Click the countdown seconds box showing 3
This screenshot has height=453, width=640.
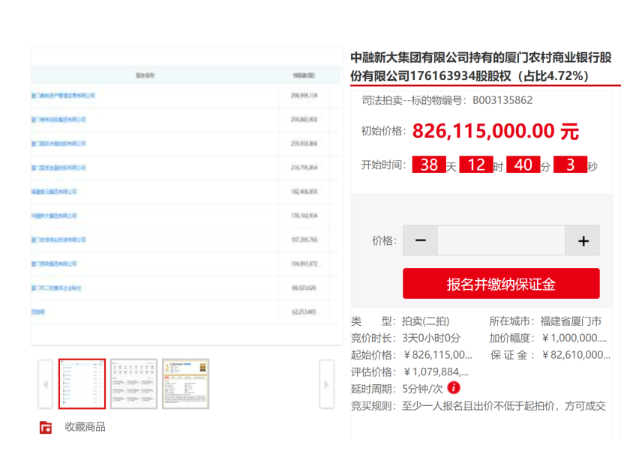pyautogui.click(x=570, y=164)
